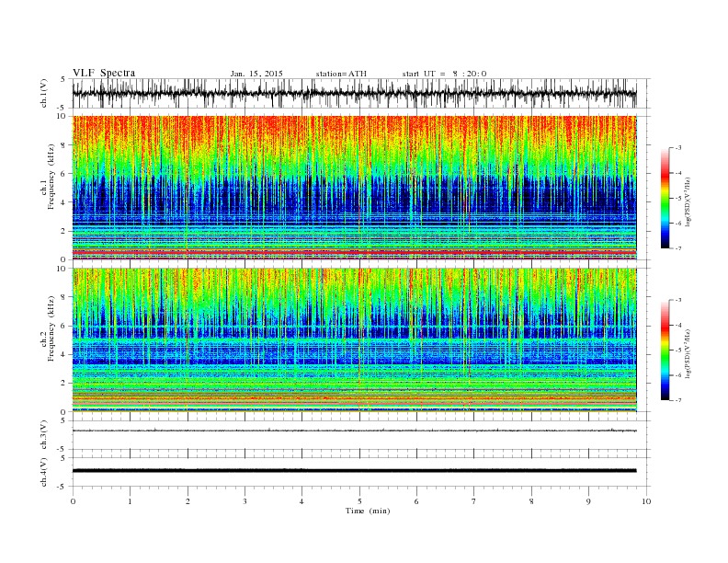The height and width of the screenshot is (563, 728).
Task: Click the ch.1 PSD color scale bar
Action: click(665, 199)
